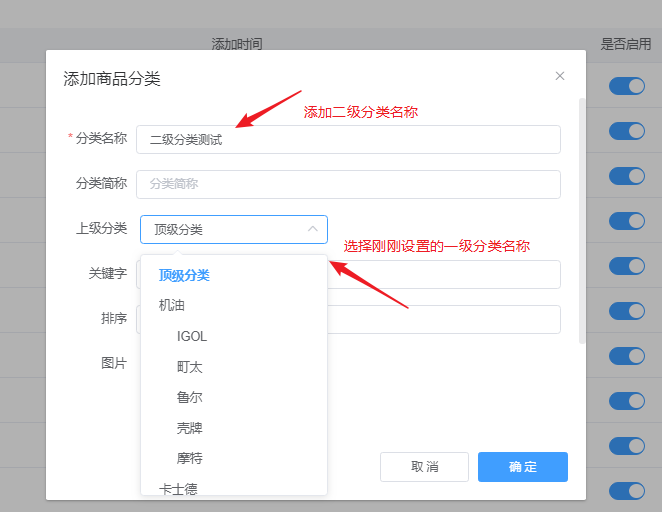662x512 pixels.
Task: Click the dialog's vertical scrollbar
Action: point(582,220)
